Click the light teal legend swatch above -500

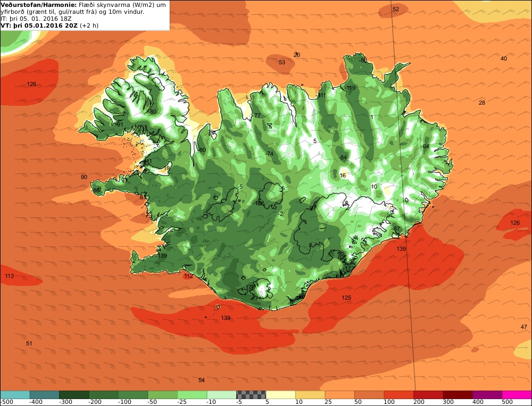coord(15,394)
